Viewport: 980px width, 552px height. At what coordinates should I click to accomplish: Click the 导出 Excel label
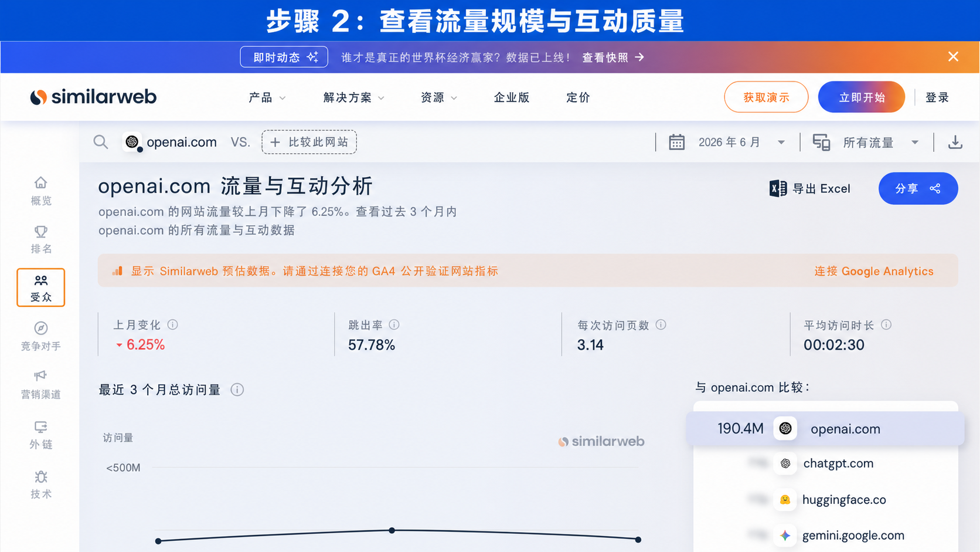coord(821,188)
